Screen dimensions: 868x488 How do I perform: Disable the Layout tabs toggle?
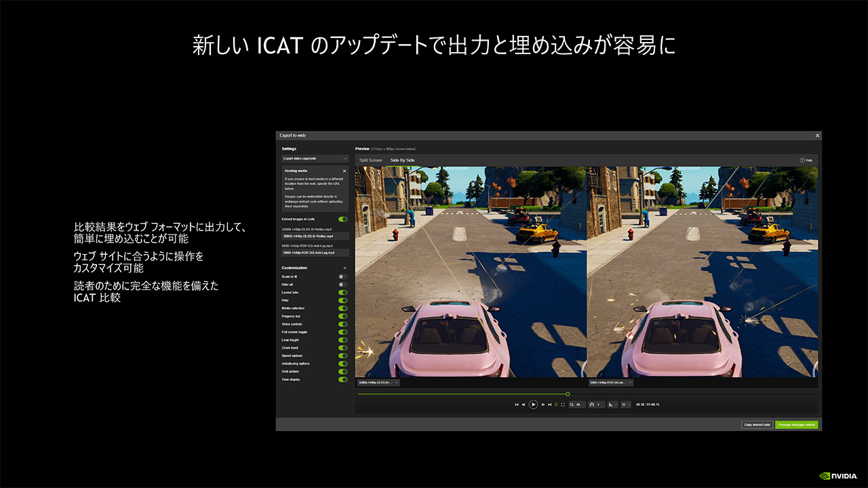coord(343,292)
